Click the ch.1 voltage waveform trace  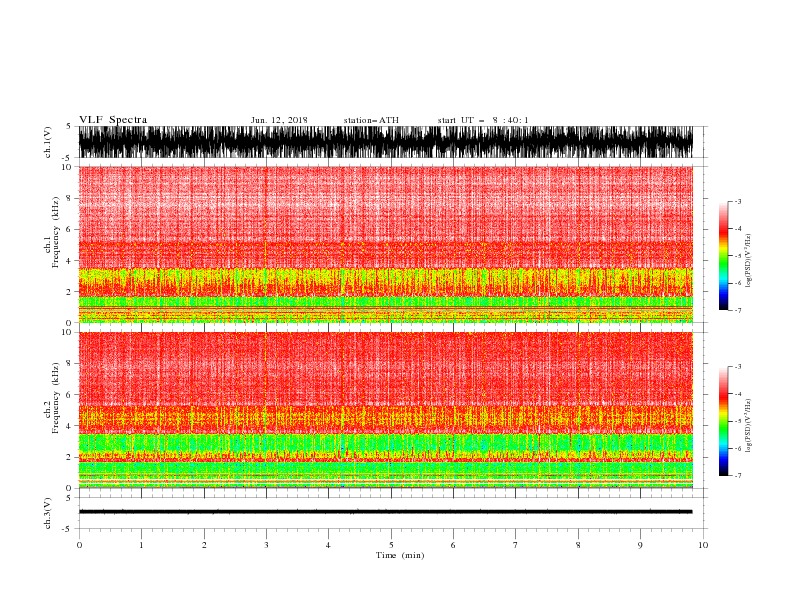[385, 142]
